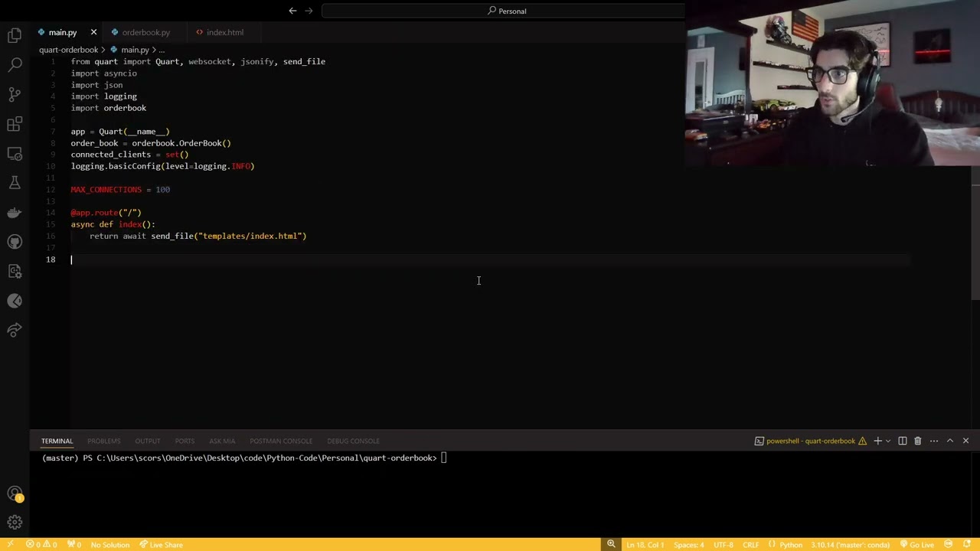Close the terminal panel
The height and width of the screenshot is (551, 980).
(x=965, y=441)
